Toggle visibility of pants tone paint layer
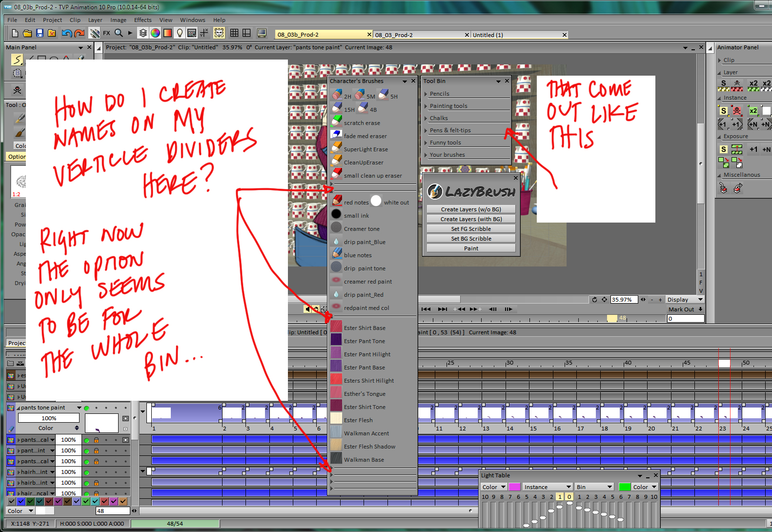Screen dimensions: 772x532 (x=86, y=408)
